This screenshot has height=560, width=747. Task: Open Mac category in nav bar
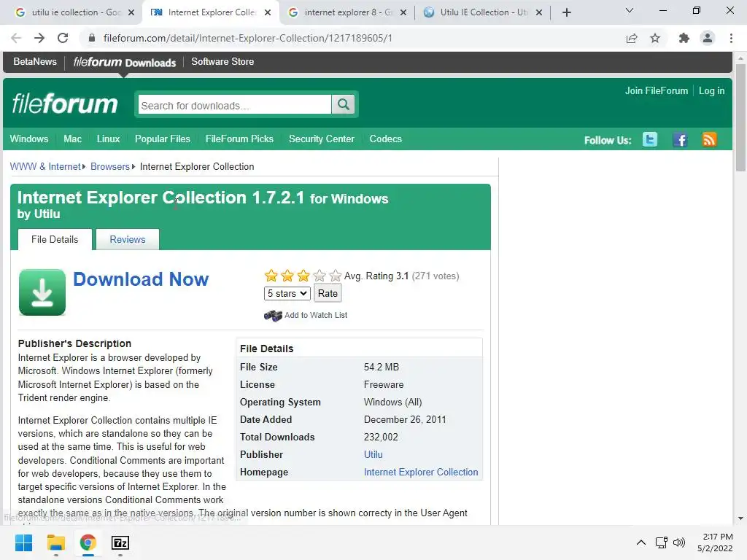coord(72,139)
